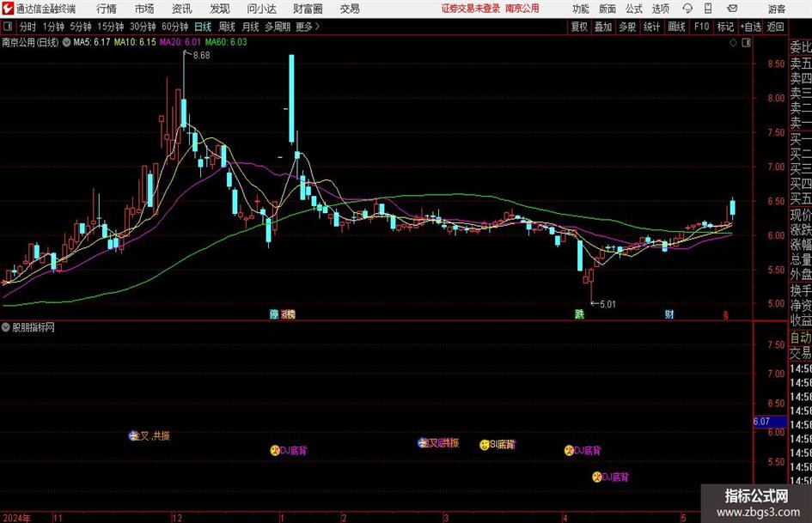Viewport: 812px width, 523px height.
Task: Switch to 5分钟 chart period
Action: click(81, 27)
